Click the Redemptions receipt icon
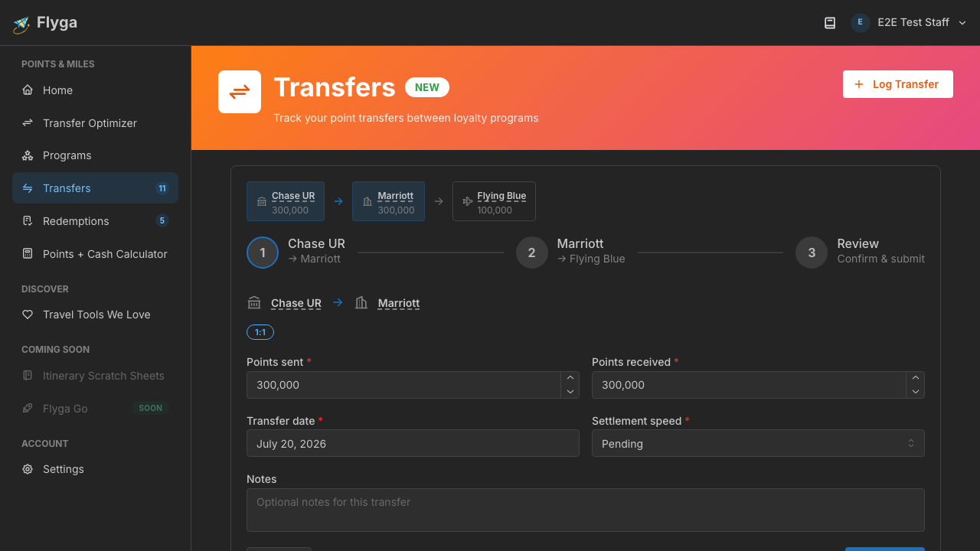Viewport: 980px width, 551px height. 28,221
